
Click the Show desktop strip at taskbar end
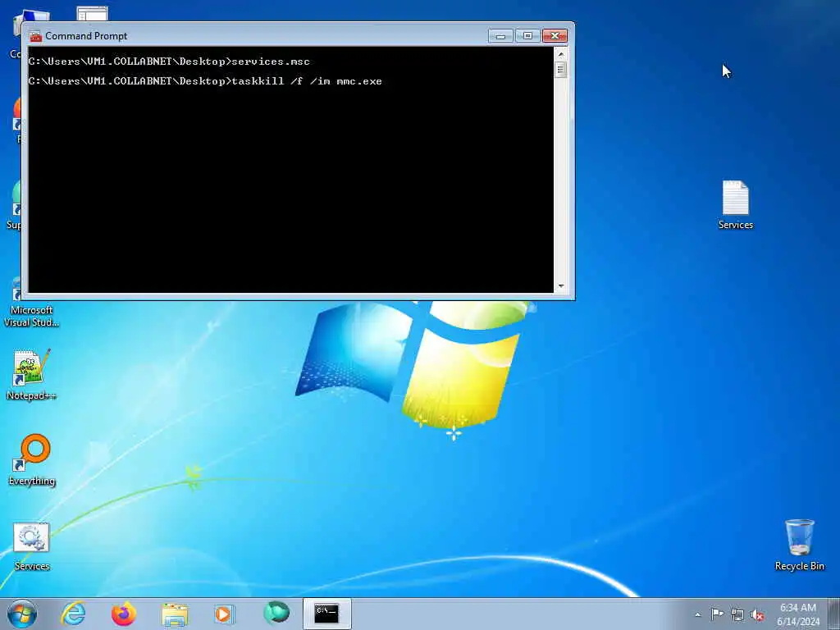tap(834, 614)
